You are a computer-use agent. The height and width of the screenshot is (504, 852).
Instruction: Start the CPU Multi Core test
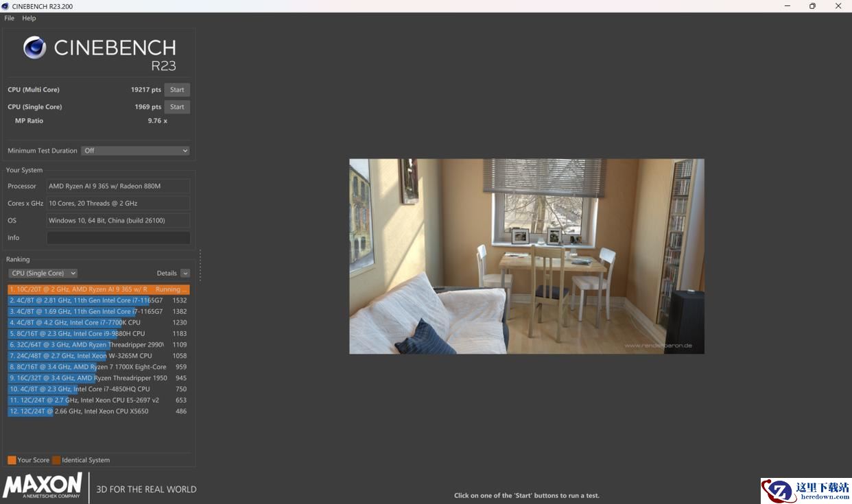click(x=177, y=90)
